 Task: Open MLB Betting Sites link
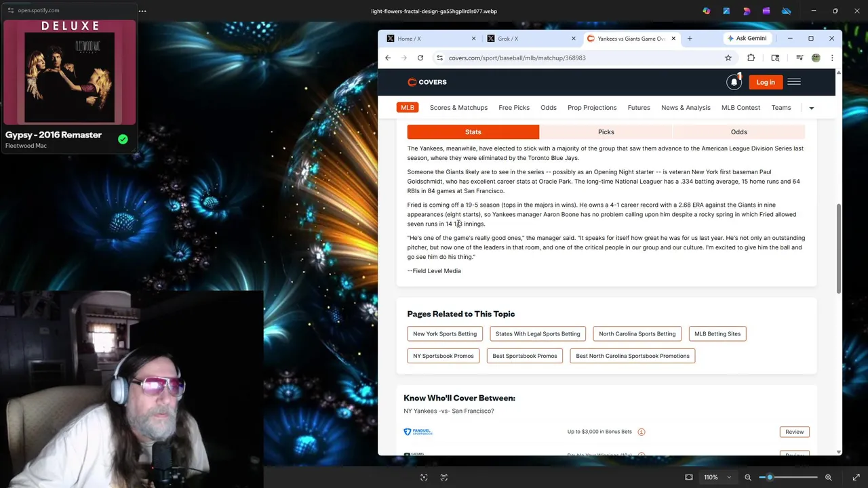tap(717, 333)
